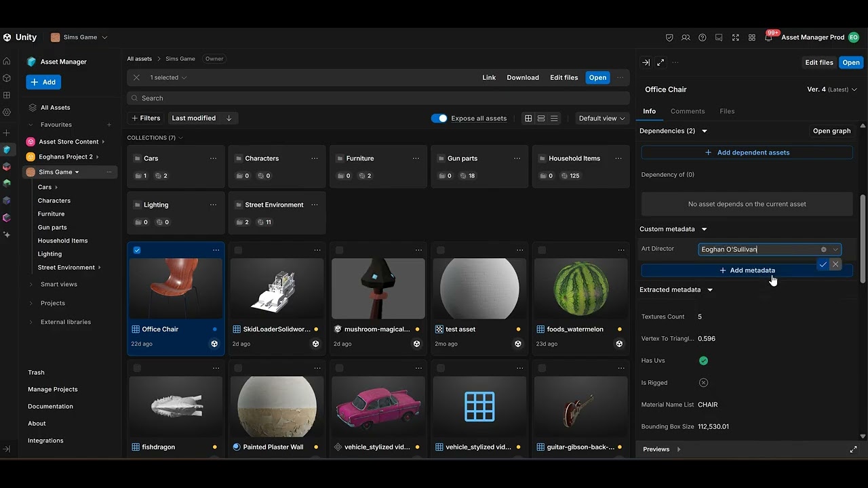Viewport: 868px width, 488px height.
Task: Clear the selection with the X icon
Action: (x=136, y=77)
